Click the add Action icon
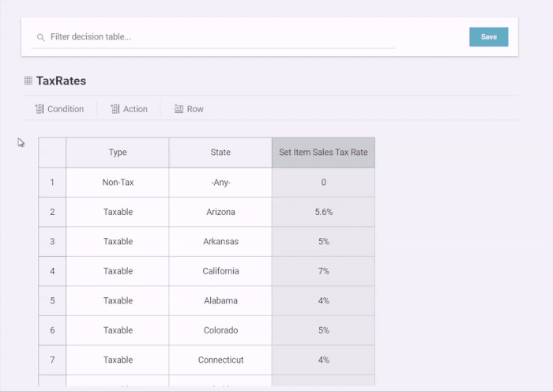553x392 pixels. tap(115, 109)
